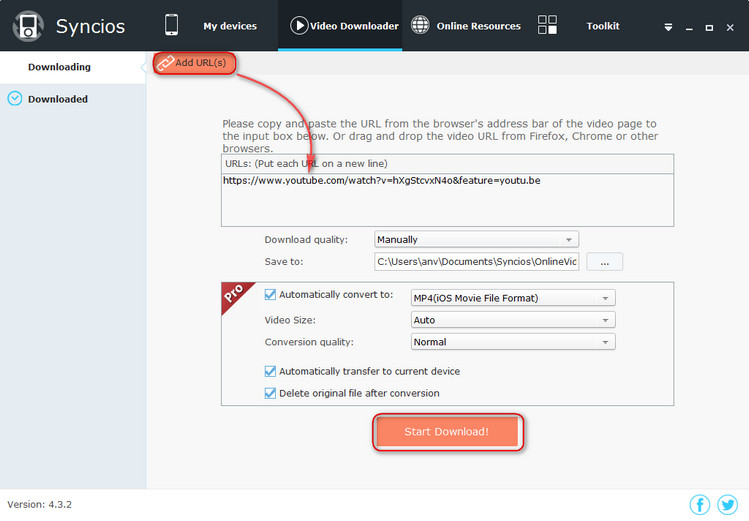749x521 pixels.
Task: Toggle Automatically transfer to current device
Action: [x=270, y=371]
